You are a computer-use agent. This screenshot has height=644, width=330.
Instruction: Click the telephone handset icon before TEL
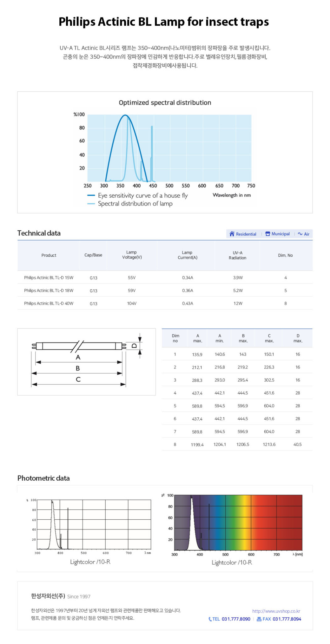click(x=210, y=619)
